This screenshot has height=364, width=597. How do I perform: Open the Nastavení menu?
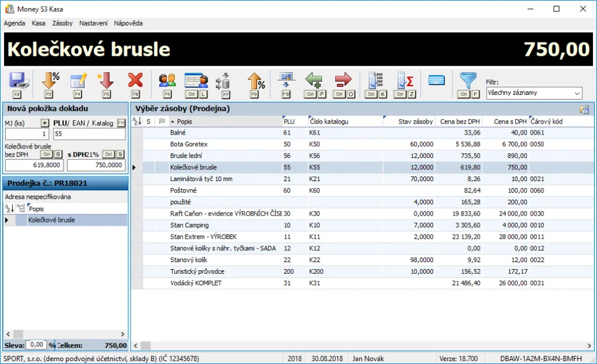[x=93, y=23]
